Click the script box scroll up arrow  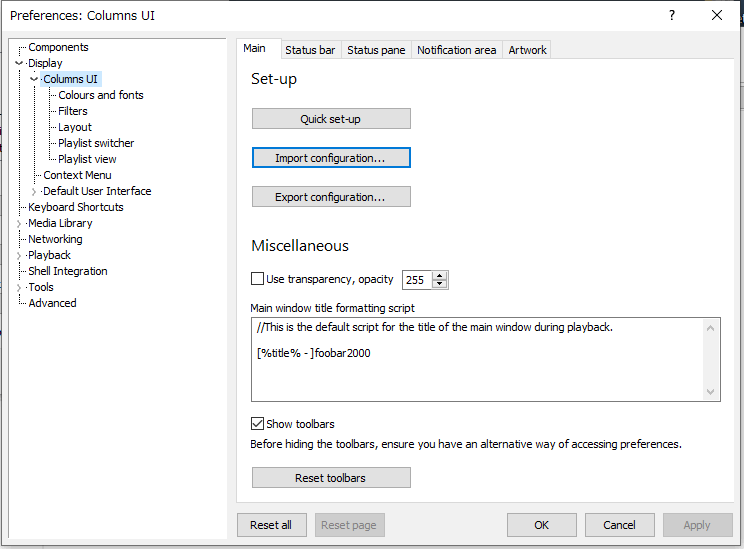[x=710, y=328]
